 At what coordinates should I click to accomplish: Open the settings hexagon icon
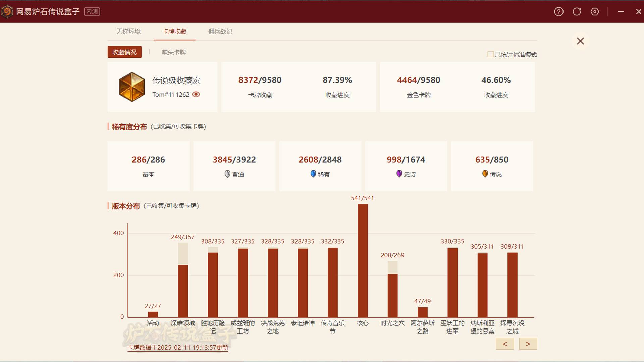coord(595,12)
